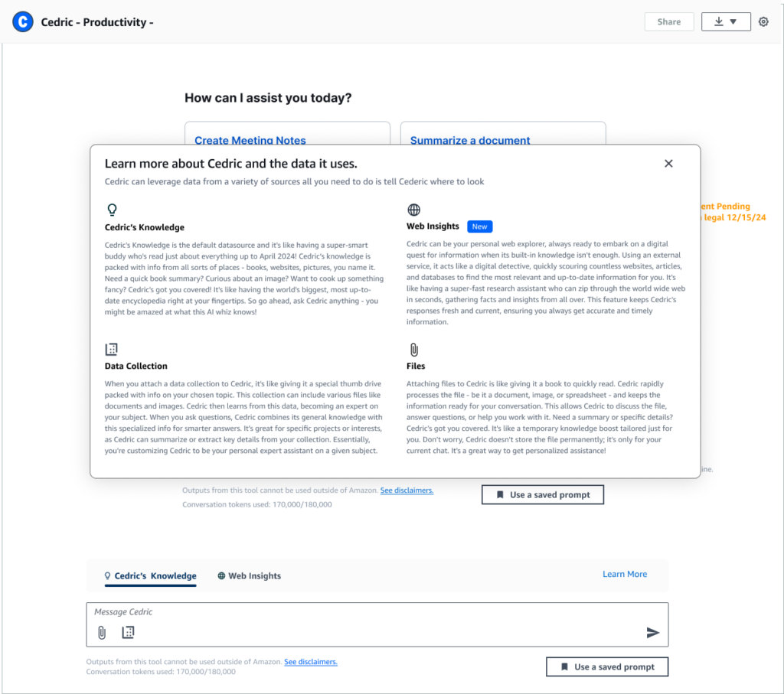This screenshot has height=694, width=784.
Task: Click the New badge beside Web Insights
Action: point(479,226)
